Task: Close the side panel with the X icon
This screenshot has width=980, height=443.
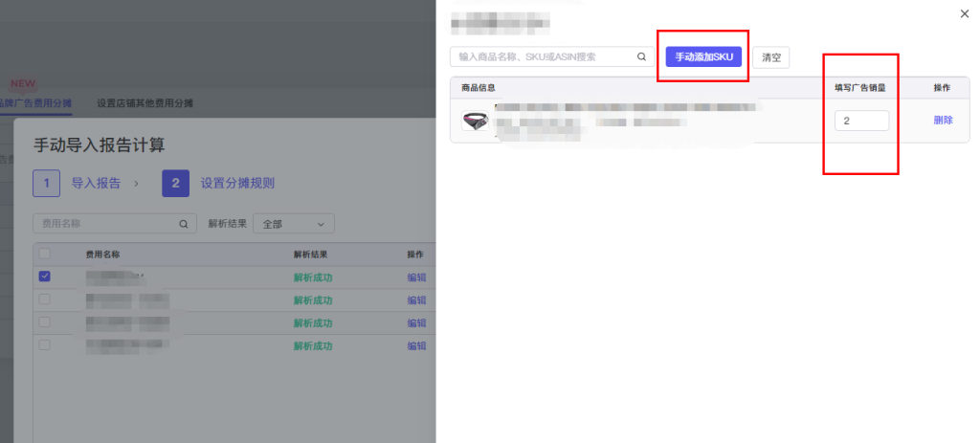Action: click(x=965, y=13)
